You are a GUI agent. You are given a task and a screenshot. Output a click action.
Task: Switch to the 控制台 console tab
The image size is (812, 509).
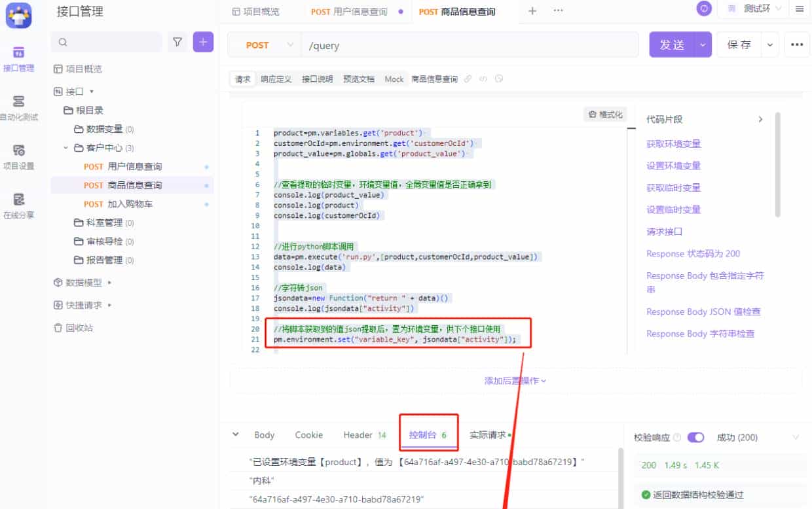coord(423,434)
